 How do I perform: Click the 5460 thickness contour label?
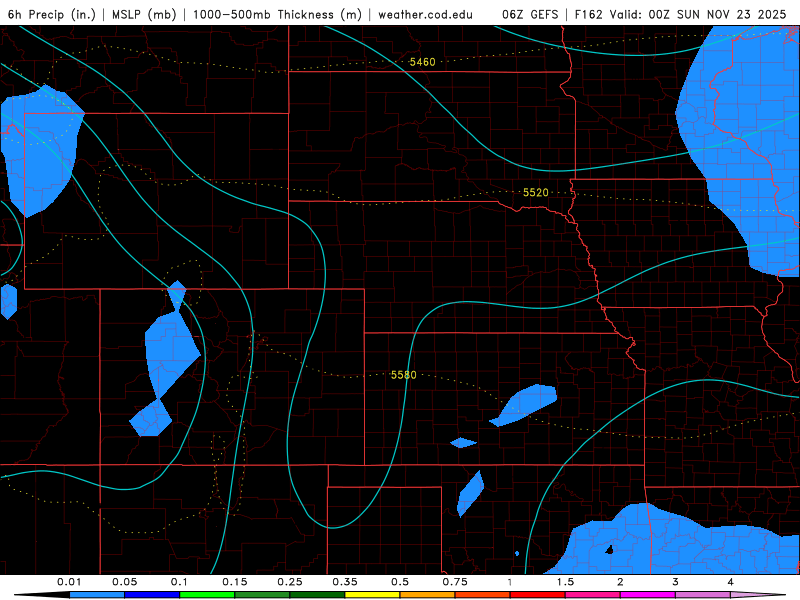point(422,62)
